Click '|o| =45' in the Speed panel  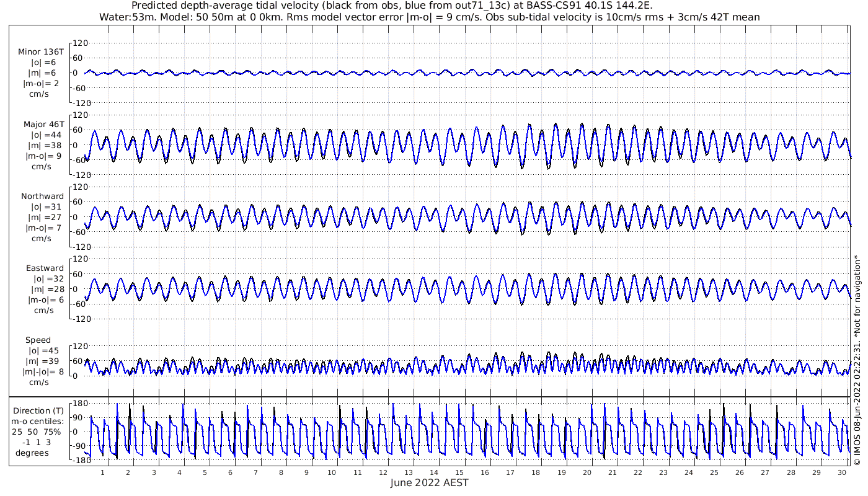coord(43,351)
